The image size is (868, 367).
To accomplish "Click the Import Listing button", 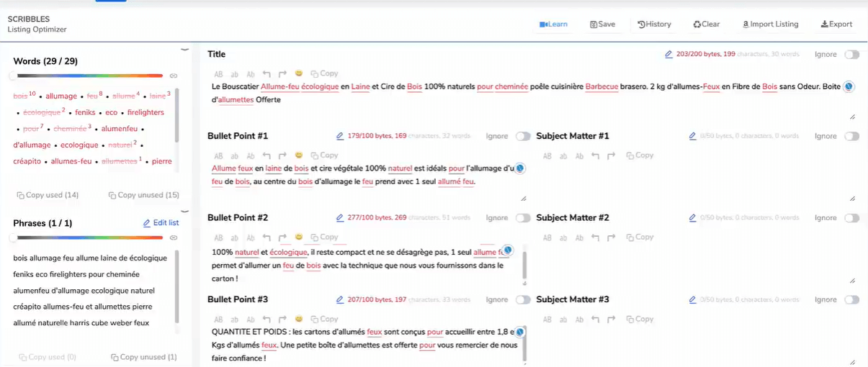I will (x=770, y=24).
